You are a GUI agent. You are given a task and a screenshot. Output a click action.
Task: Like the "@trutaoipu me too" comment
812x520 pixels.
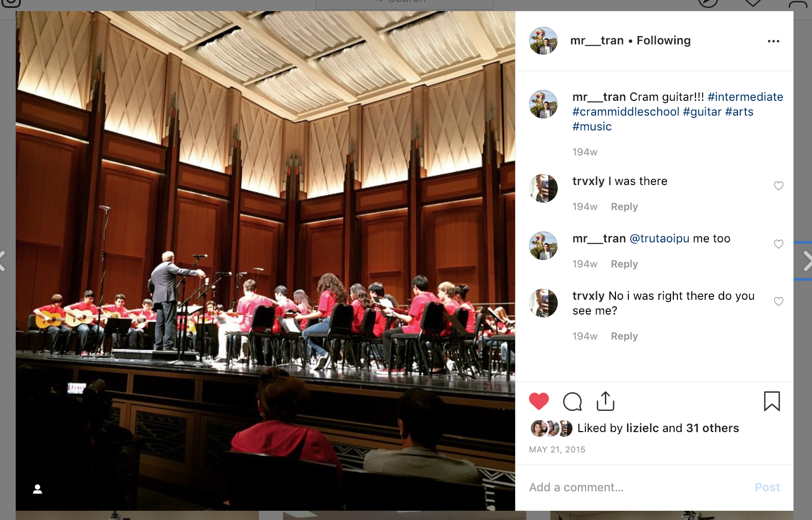tap(779, 244)
